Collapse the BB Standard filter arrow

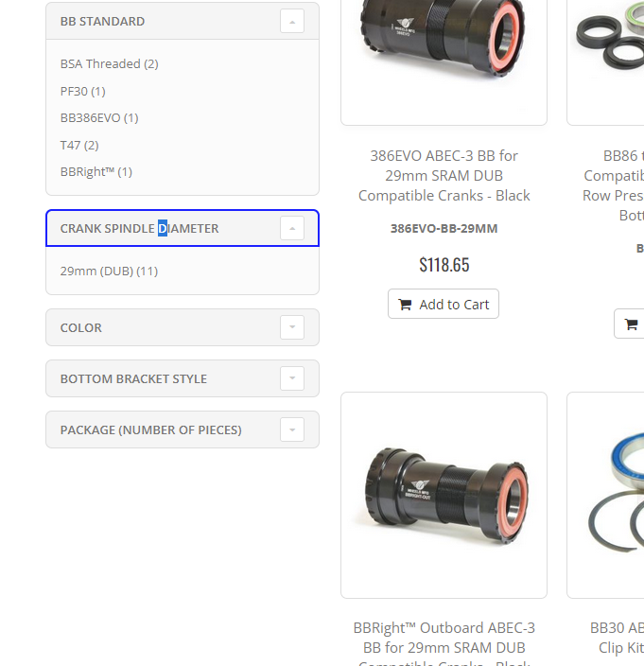292,21
